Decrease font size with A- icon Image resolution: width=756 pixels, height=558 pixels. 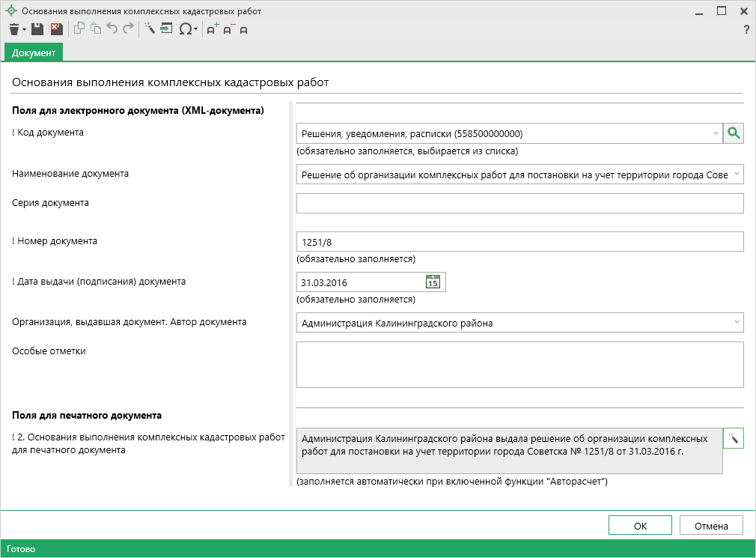coord(228,29)
